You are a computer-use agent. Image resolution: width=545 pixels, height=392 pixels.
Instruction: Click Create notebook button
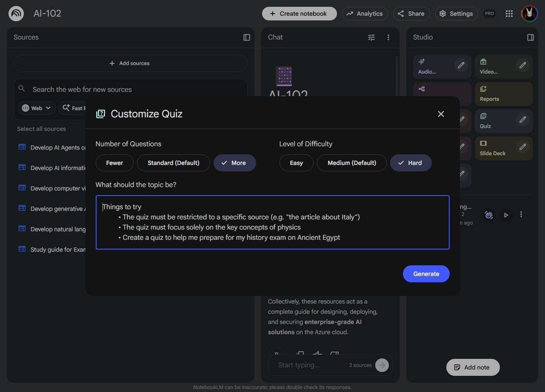(x=300, y=14)
